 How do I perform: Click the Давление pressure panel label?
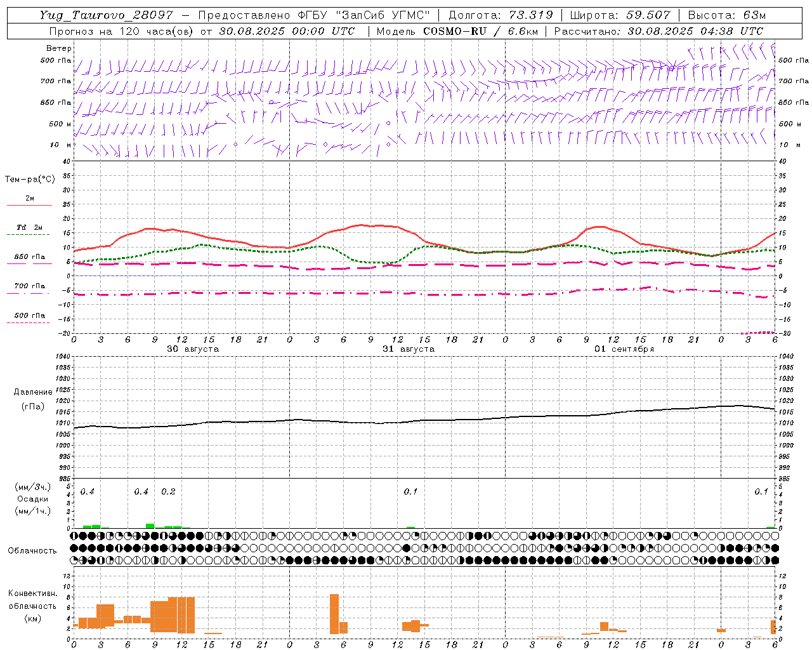32,392
